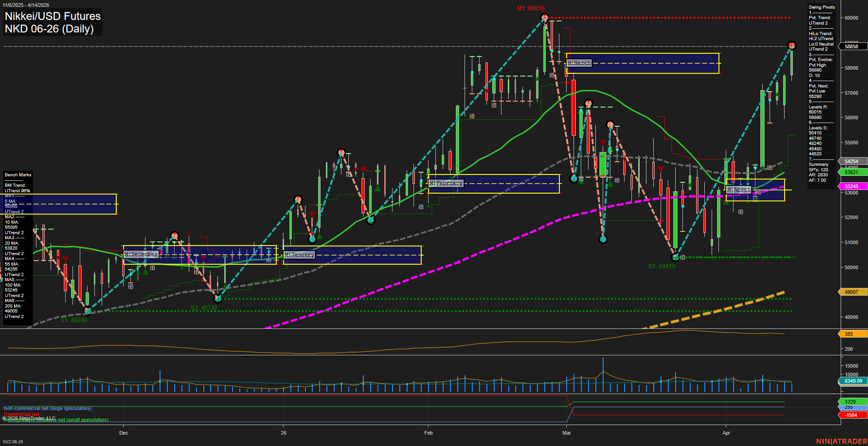Click the swing high pivot circle at R1 60015

point(544,17)
